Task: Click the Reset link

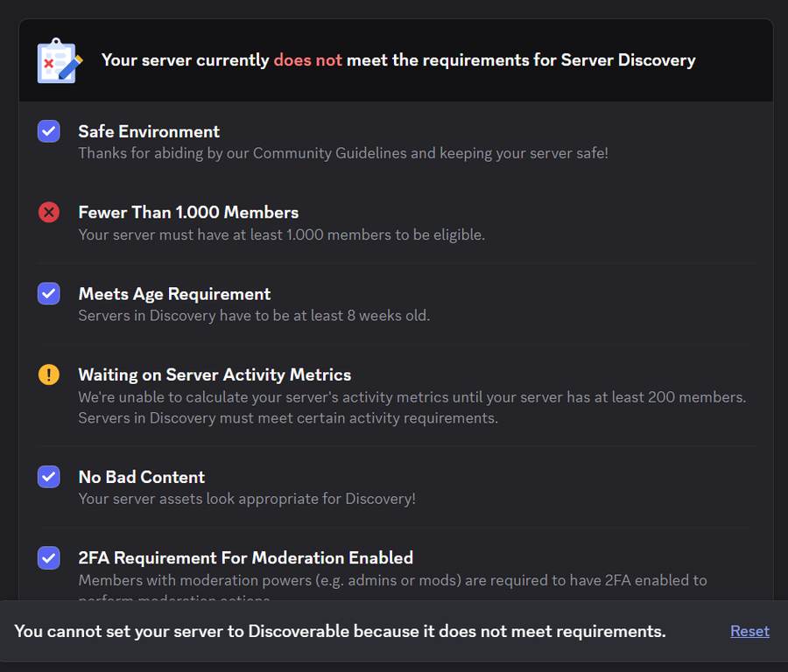Action: tap(749, 631)
